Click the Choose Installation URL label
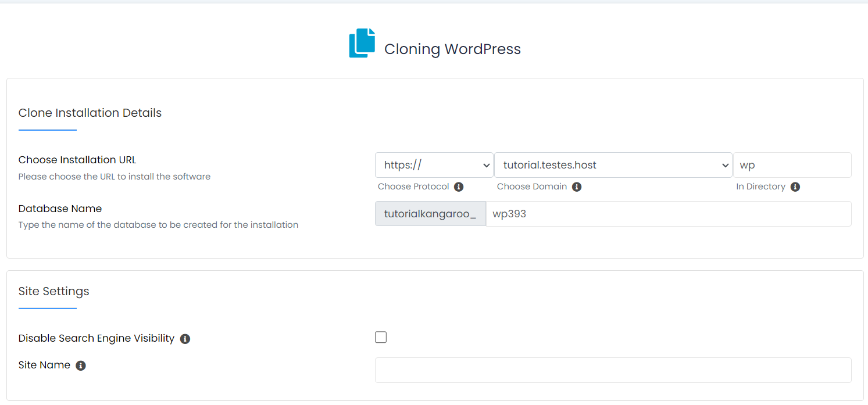This screenshot has height=405, width=868. 77,160
